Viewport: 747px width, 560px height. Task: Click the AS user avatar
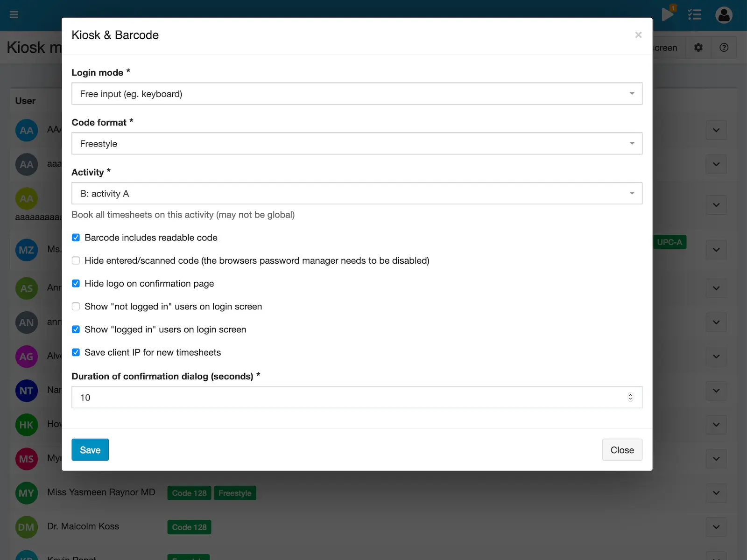pyautogui.click(x=27, y=288)
